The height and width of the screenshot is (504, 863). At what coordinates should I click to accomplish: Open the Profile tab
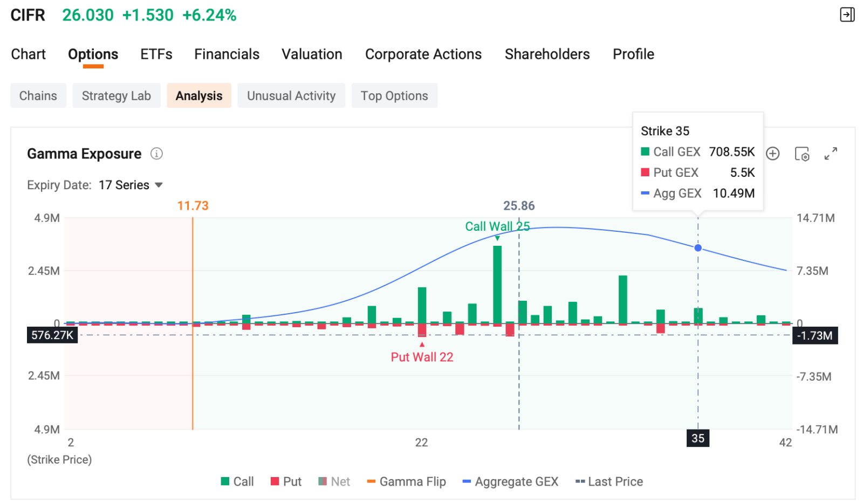point(633,54)
